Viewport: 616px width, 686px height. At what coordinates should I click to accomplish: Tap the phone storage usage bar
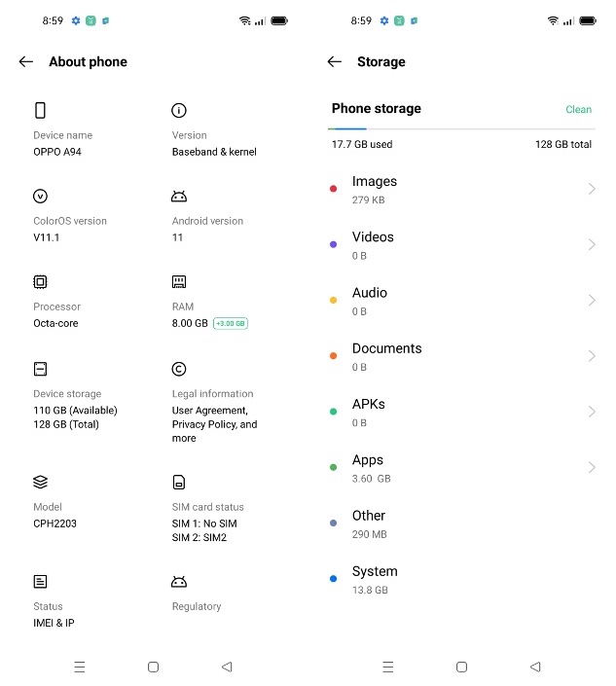point(461,129)
